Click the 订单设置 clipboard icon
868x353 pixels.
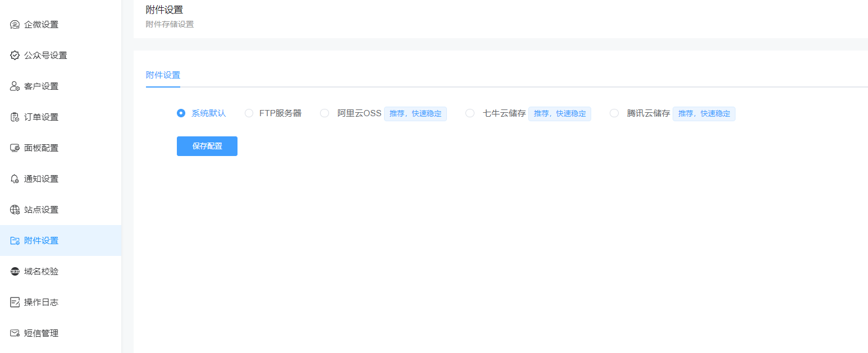pyautogui.click(x=15, y=117)
